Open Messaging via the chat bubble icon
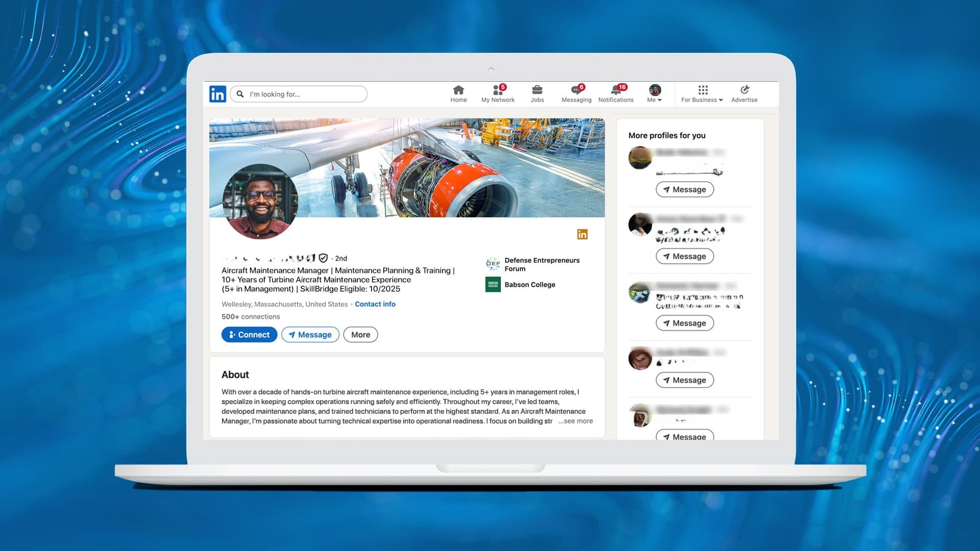The image size is (980, 551). 576,91
